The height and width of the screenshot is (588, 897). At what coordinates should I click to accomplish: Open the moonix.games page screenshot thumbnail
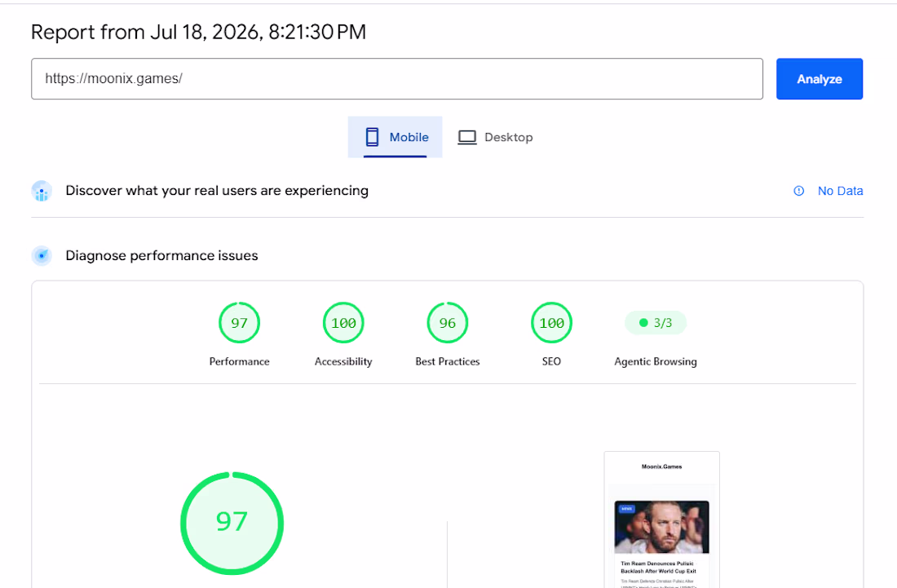pos(662,519)
